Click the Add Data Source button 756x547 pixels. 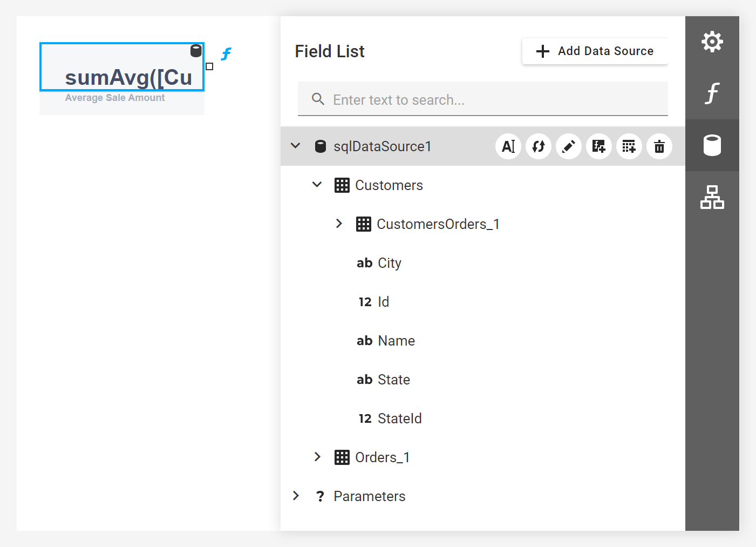(595, 51)
